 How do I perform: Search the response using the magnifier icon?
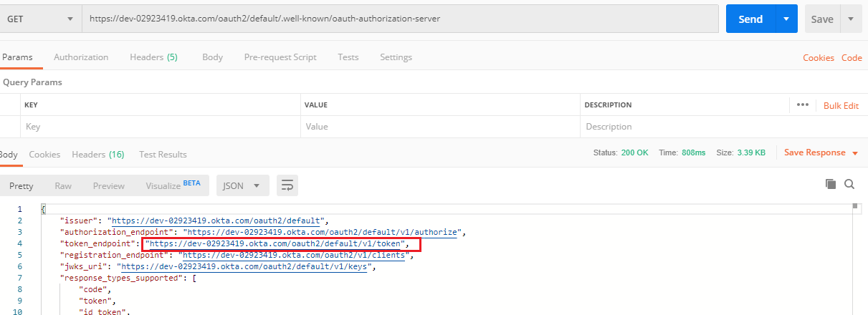pyautogui.click(x=849, y=184)
